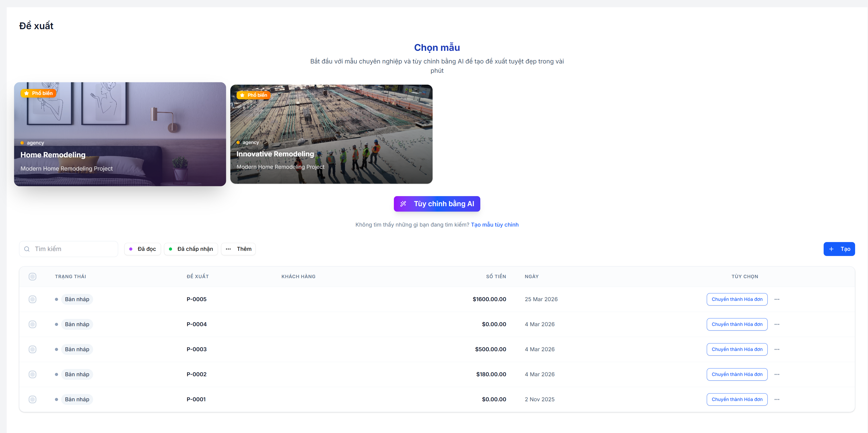The height and width of the screenshot is (433, 868).
Task: Open more options for proposal P-0004
Action: [x=777, y=324]
